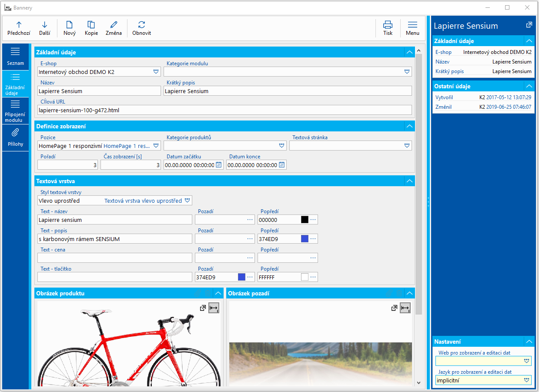Open the Menu hamburger button
Screen dimensions: 539x392
412,28
